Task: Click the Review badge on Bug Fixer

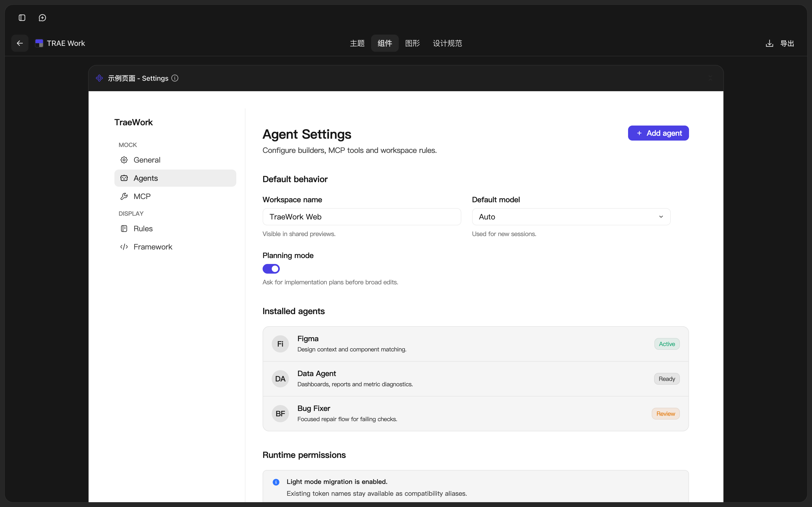Action: [666, 413]
